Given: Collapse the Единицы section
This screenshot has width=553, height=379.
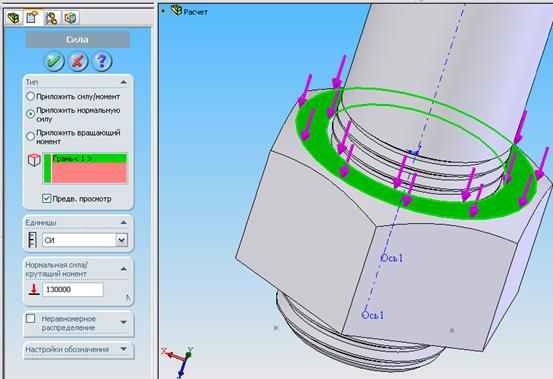Looking at the screenshot, I should 123,222.
